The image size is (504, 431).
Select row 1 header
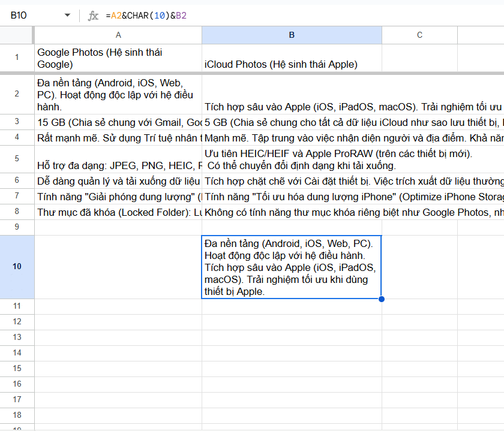17,58
